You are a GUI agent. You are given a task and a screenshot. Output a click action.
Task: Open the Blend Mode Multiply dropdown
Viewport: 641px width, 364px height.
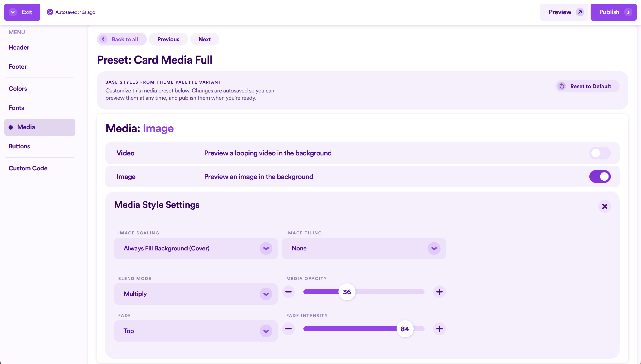(x=196, y=294)
